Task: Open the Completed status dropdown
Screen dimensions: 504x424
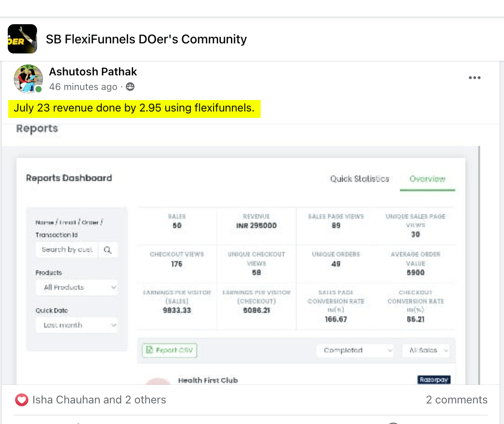Action: [x=355, y=350]
